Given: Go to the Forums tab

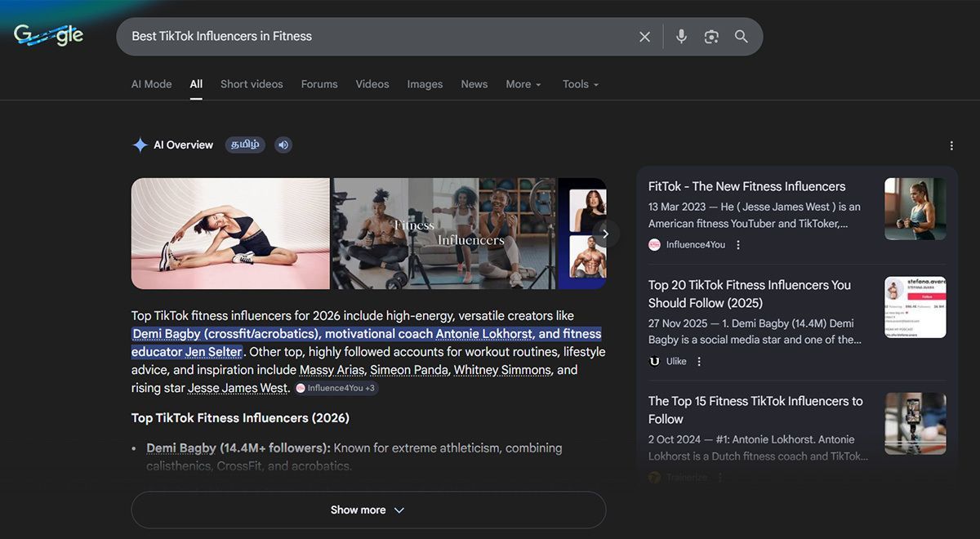Looking at the screenshot, I should pyautogui.click(x=319, y=84).
